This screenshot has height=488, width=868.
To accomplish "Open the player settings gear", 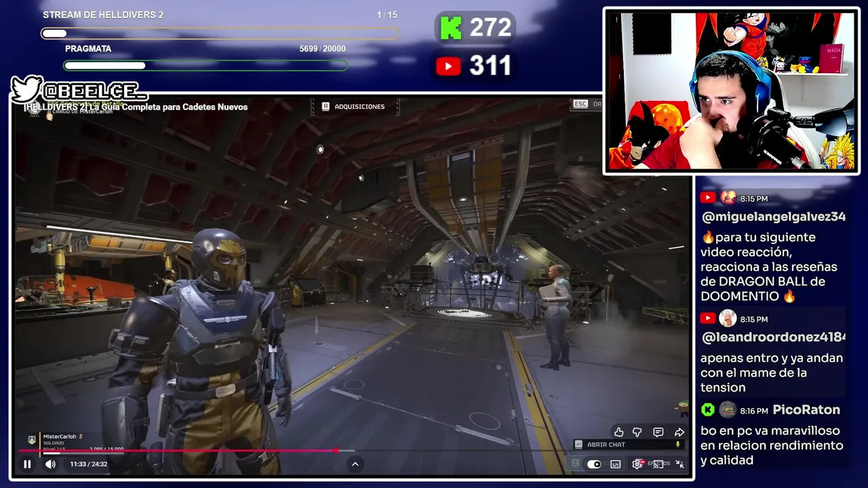I will click(x=637, y=464).
